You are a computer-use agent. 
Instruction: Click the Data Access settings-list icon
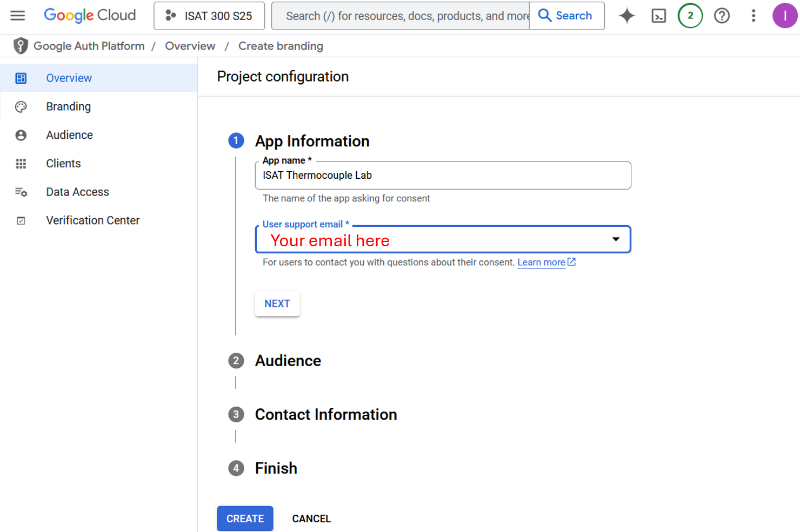pos(21,192)
